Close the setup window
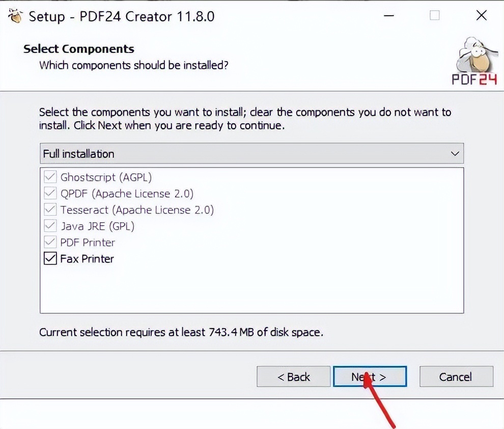504x429 pixels. pos(481,15)
